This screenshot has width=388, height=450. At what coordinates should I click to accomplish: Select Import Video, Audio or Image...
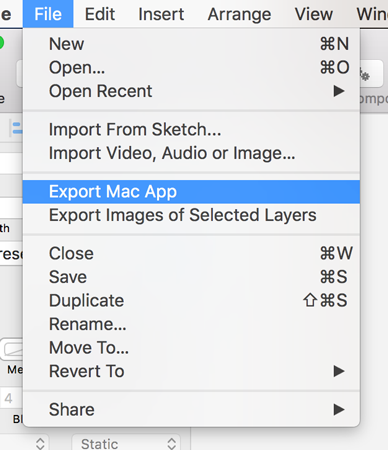191,153
